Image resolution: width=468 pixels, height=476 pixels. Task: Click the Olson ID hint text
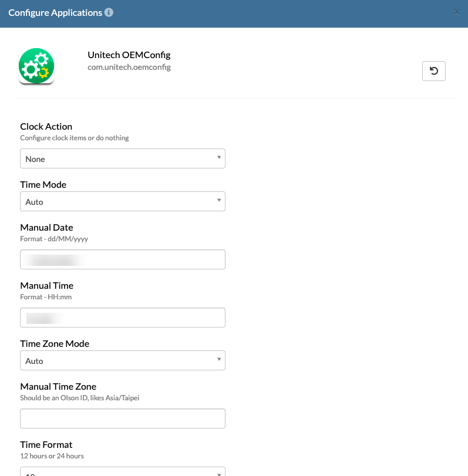pos(80,398)
